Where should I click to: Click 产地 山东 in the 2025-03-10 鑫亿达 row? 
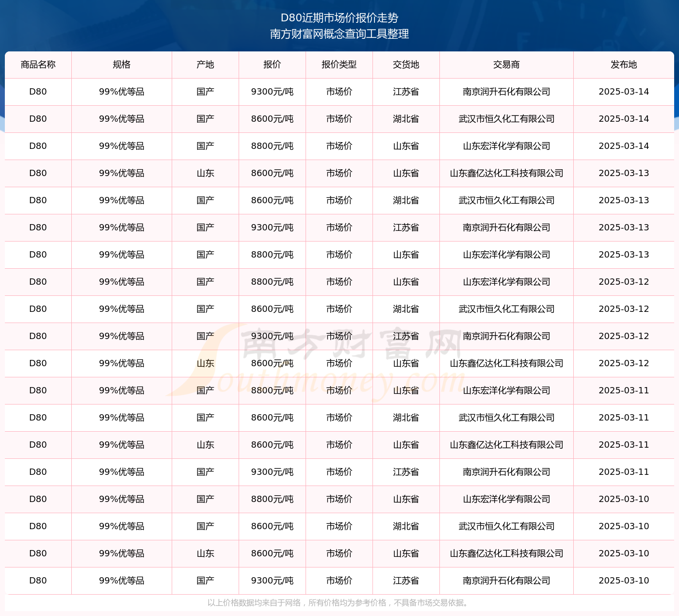pyautogui.click(x=206, y=553)
